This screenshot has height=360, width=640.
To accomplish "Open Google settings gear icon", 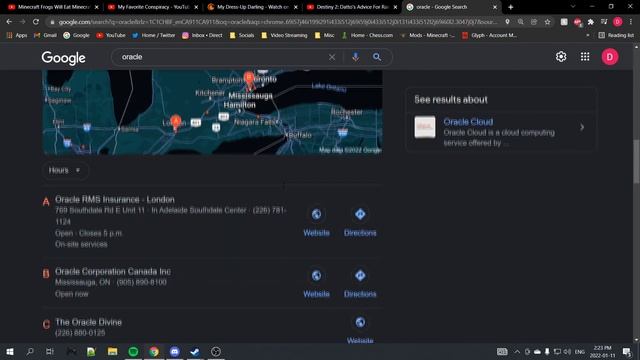I will (x=561, y=57).
